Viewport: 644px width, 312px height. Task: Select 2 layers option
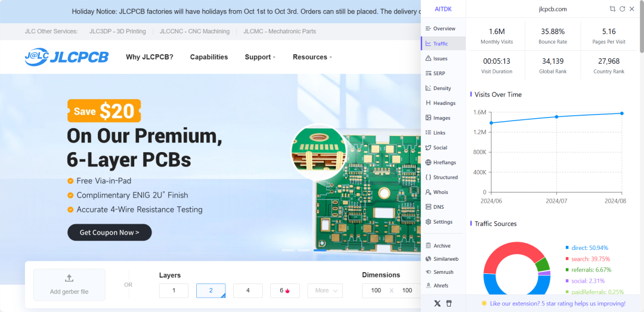(210, 290)
